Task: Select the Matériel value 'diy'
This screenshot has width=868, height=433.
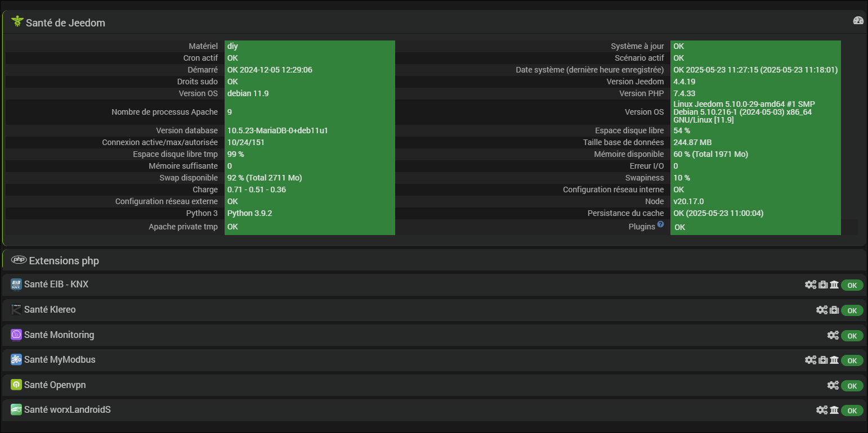Action: pos(232,46)
